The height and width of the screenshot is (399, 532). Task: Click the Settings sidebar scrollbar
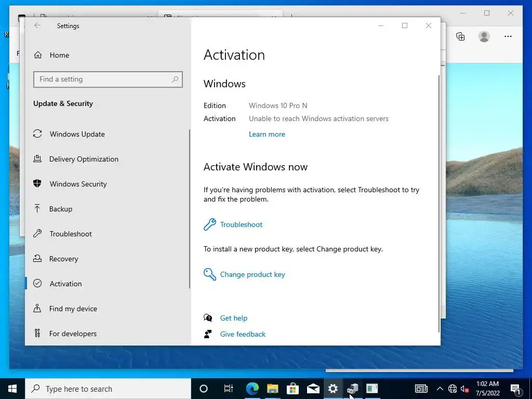pyautogui.click(x=189, y=209)
